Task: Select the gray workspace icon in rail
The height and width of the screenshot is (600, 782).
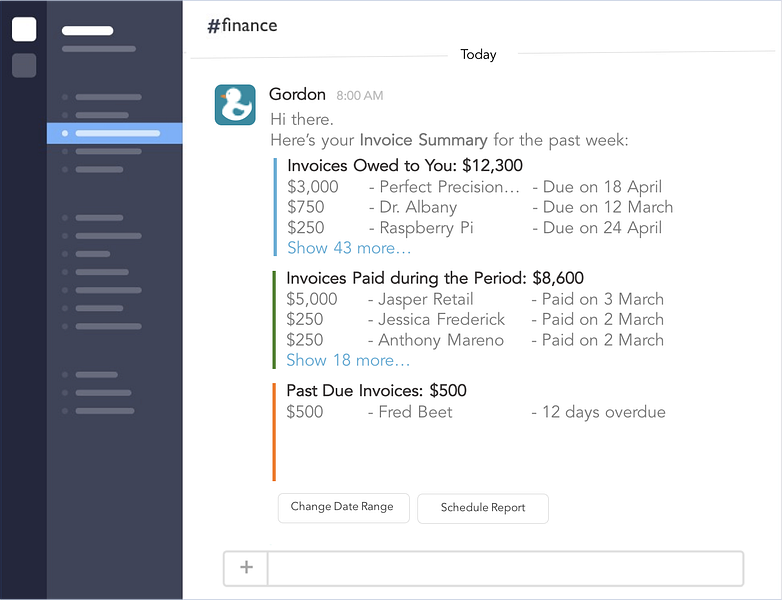Action: click(24, 65)
